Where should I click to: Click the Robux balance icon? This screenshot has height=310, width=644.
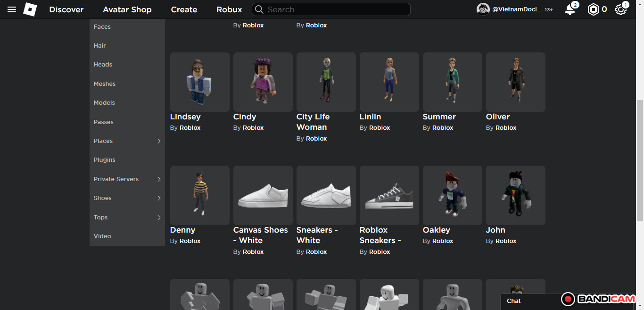coord(593,9)
